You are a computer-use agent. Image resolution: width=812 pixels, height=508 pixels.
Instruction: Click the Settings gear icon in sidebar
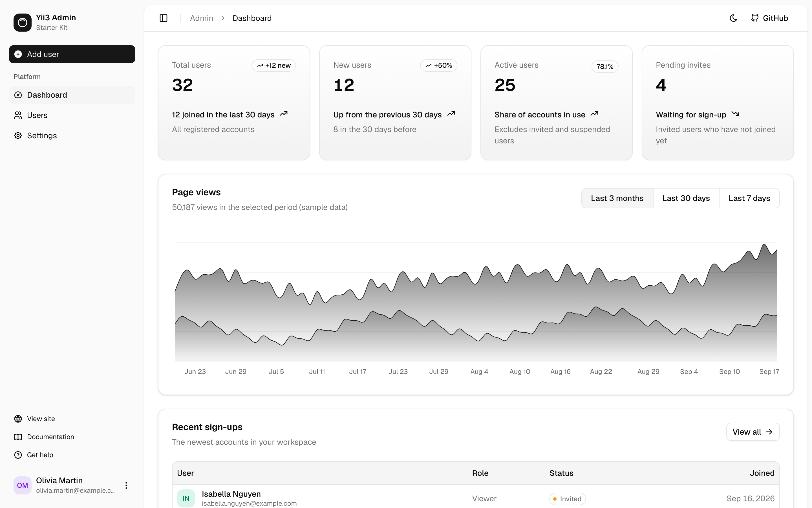(18, 135)
